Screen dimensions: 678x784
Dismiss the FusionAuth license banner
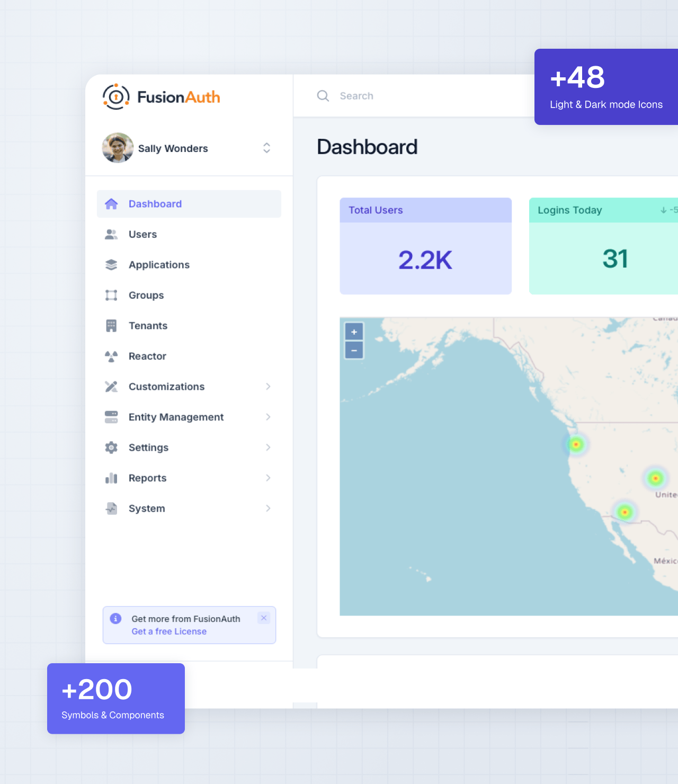[264, 618]
